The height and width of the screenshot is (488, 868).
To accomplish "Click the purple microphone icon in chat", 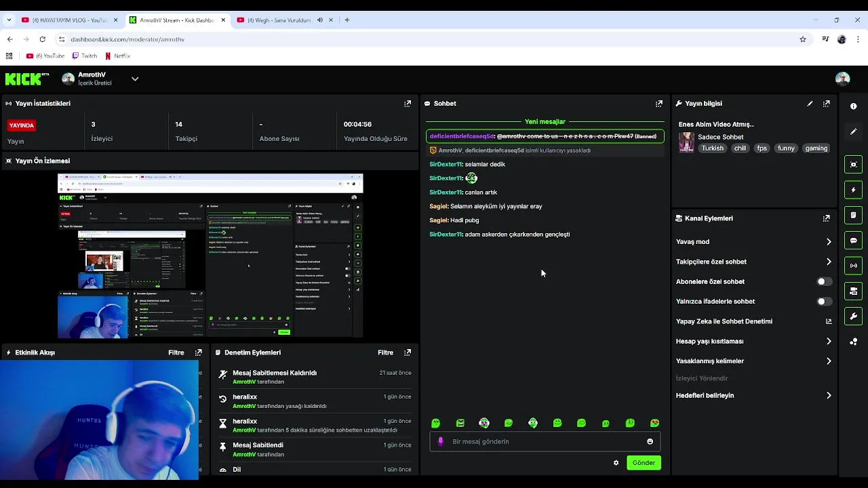I will point(440,441).
